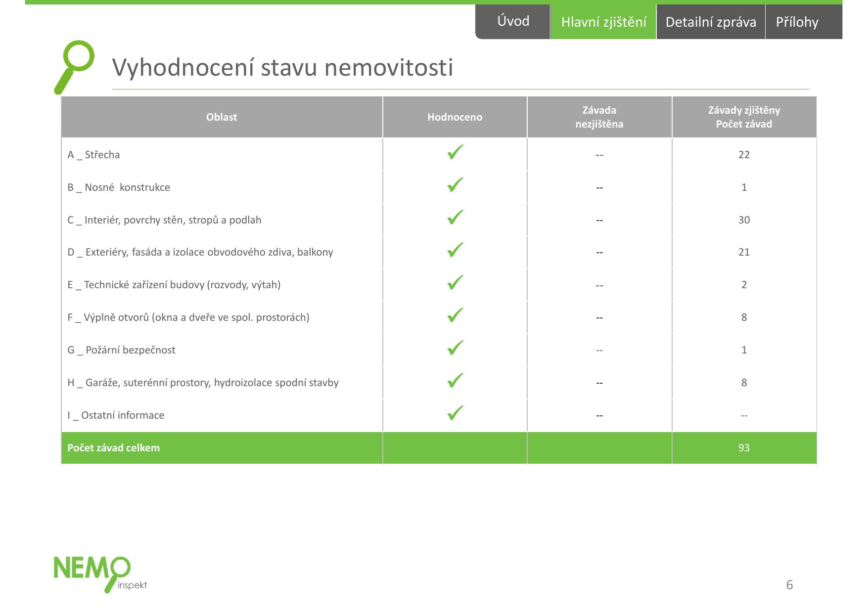This screenshot has height=613, width=868.
Task: Click the NEMO inspekt logo
Action: (x=100, y=574)
